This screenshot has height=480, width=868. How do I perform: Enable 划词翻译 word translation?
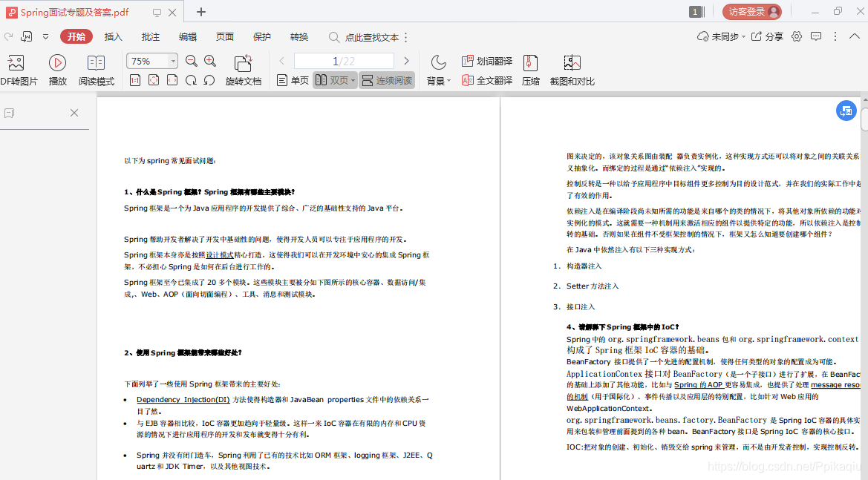coord(487,61)
